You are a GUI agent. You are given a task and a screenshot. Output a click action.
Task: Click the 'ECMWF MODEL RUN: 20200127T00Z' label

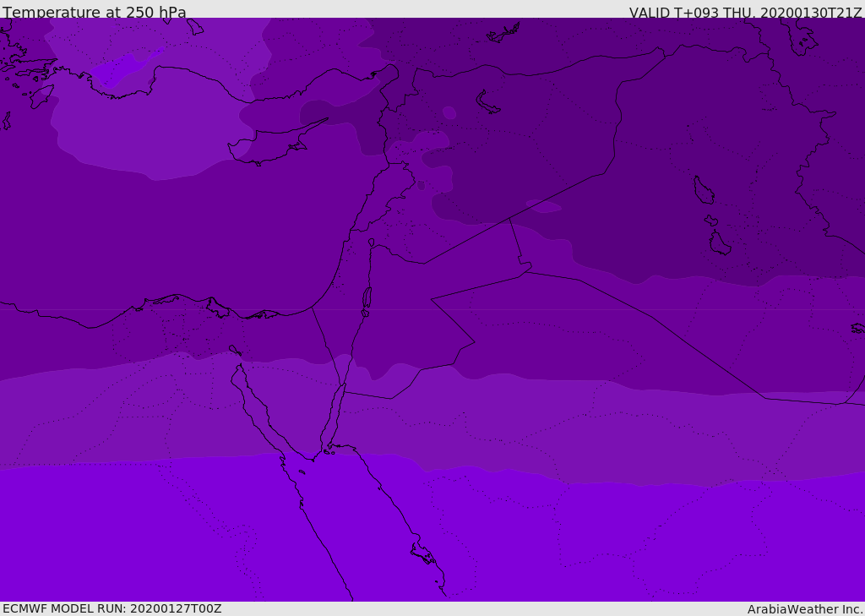(x=112, y=608)
